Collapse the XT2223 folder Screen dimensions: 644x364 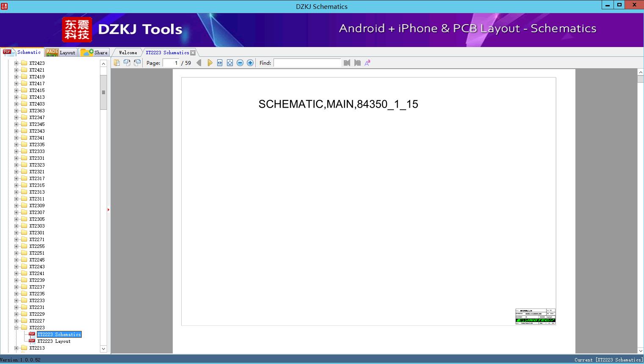point(17,328)
